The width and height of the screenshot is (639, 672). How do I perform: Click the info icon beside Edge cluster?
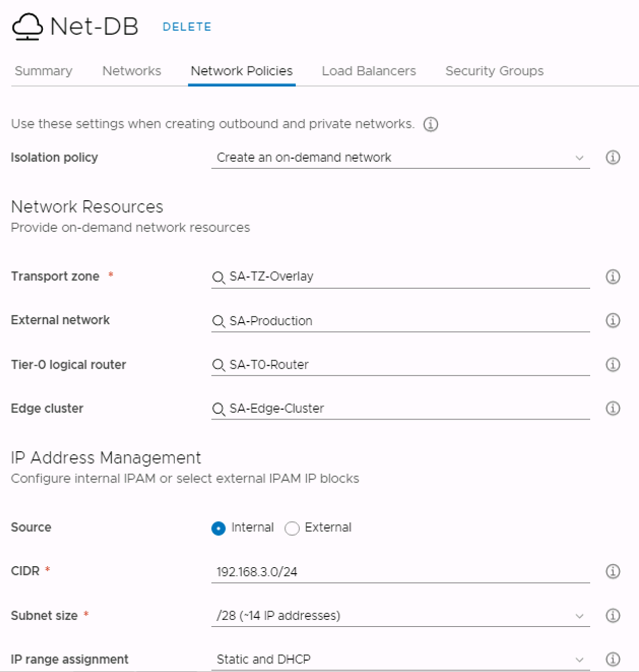coord(613,408)
